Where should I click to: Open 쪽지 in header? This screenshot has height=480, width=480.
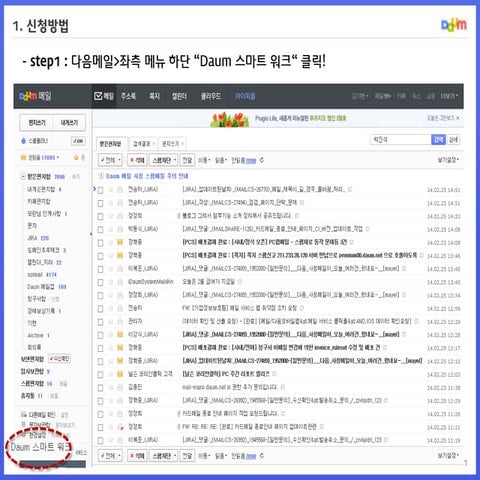[x=154, y=96]
